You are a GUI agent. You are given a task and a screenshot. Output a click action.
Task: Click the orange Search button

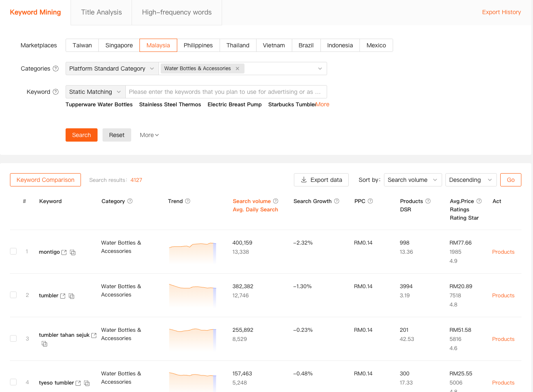pos(81,135)
